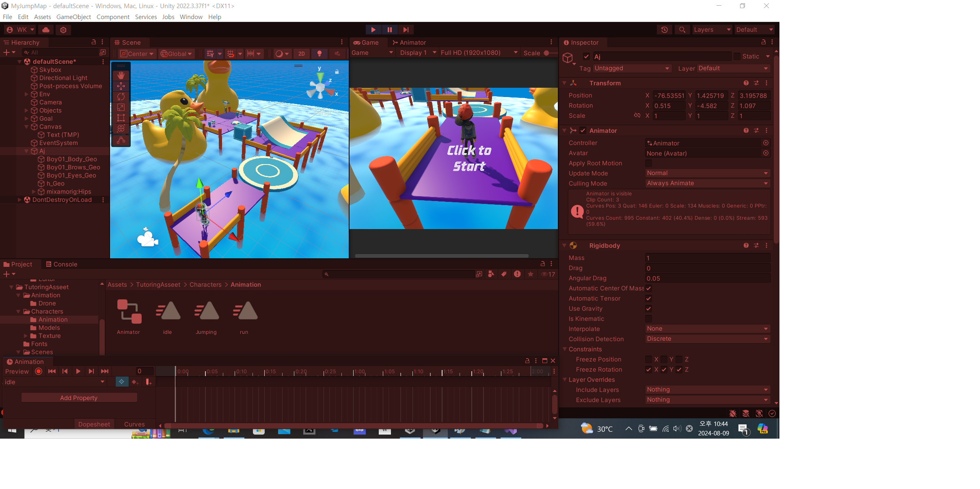
Task: Go to last animation keyframe
Action: 105,371
